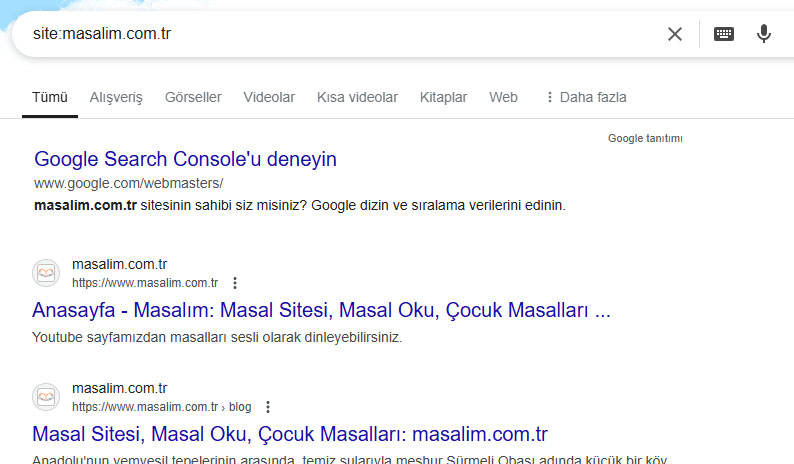Open options for the blog result
The height and width of the screenshot is (464, 794).
(268, 407)
